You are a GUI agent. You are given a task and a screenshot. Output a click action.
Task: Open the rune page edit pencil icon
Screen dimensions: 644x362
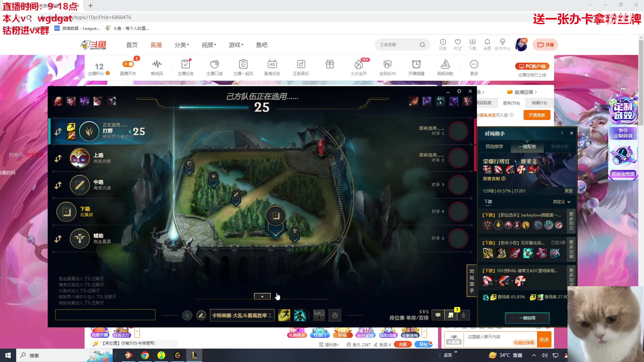(201, 315)
